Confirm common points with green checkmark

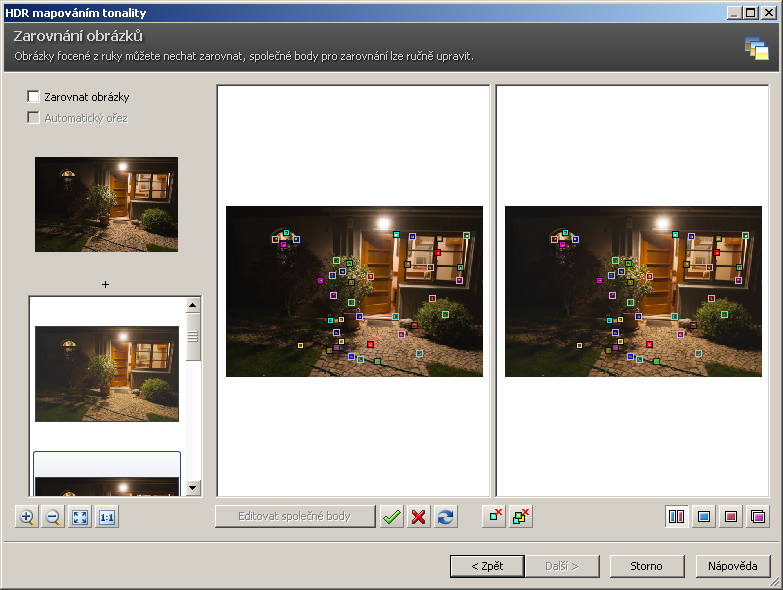[x=392, y=517]
